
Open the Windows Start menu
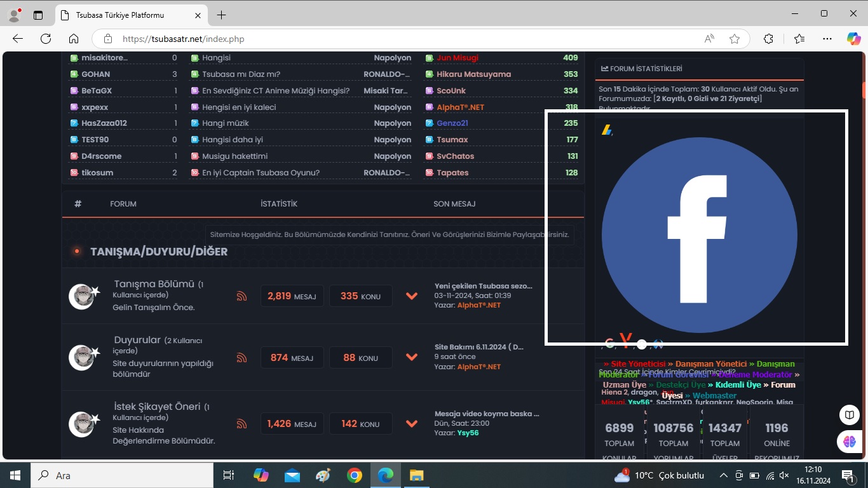coord(15,475)
